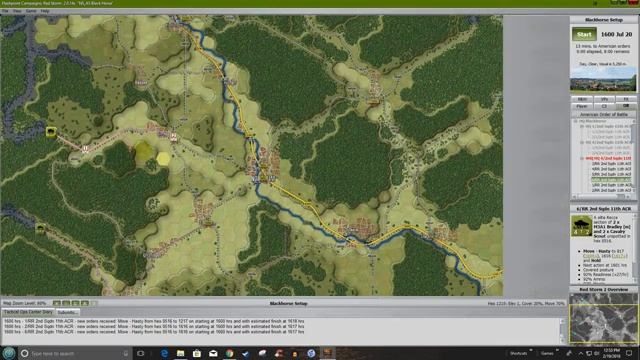Click the running game icon on taskbar
This screenshot has height=360, width=640.
click(327, 353)
